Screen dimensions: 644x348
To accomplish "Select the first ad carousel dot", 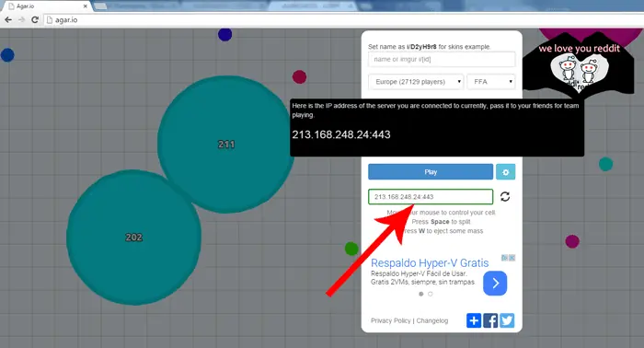I will pyautogui.click(x=421, y=294).
